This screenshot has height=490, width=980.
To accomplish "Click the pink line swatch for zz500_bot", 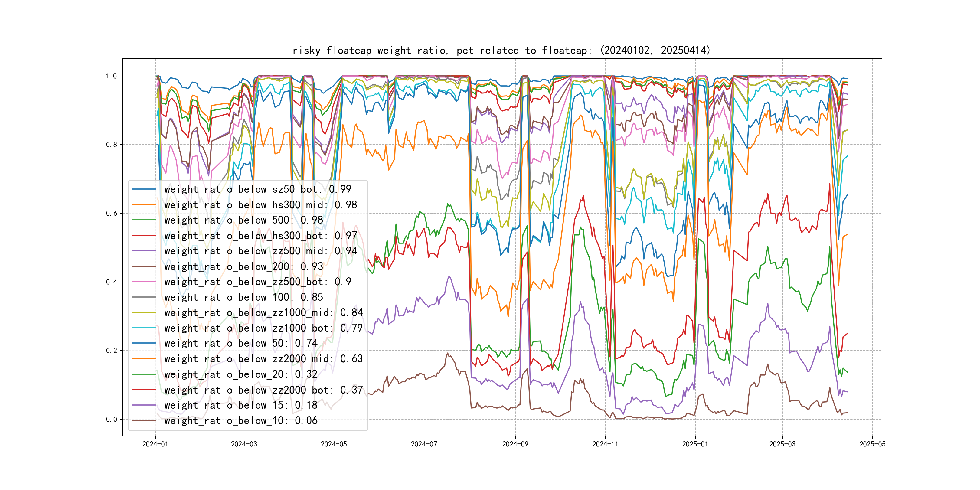I will (144, 282).
